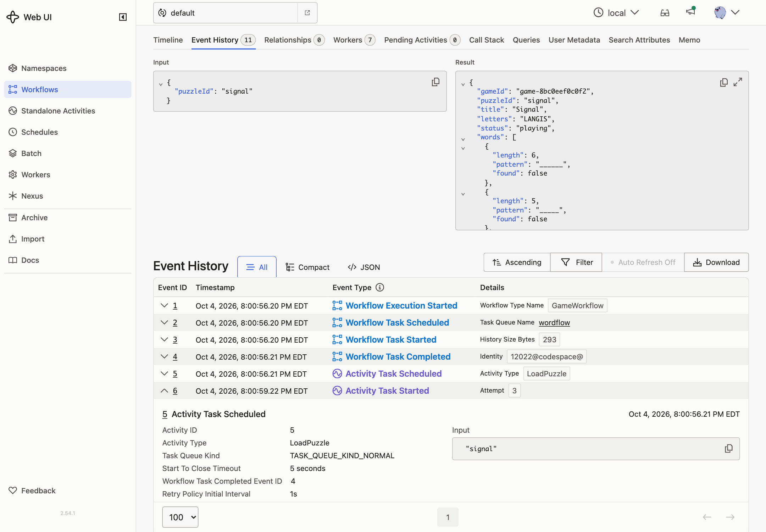The image size is (766, 532).
Task: Open Namespaces in sidebar
Action: 68,68
